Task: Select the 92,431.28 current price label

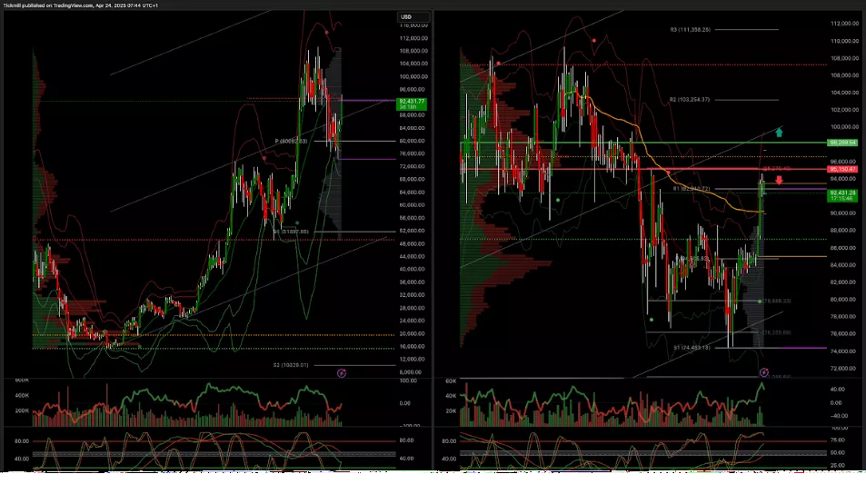Action: click(841, 194)
